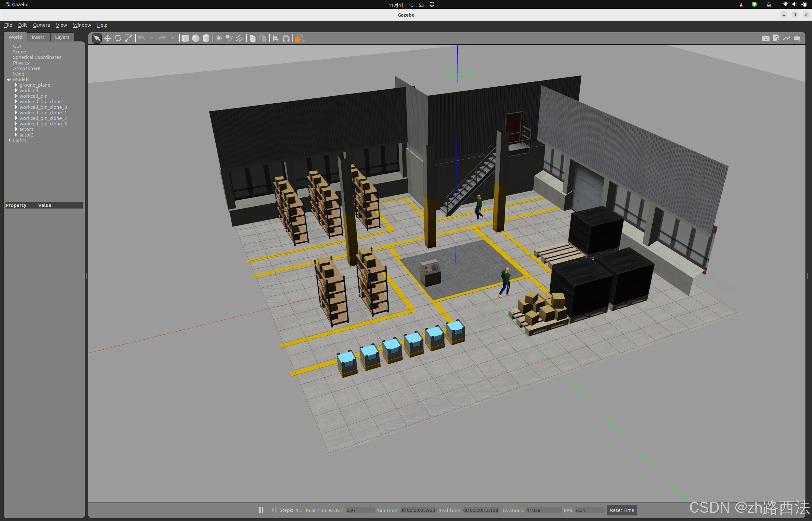Select the Scale mode tool
The height and width of the screenshot is (521, 812).
click(x=129, y=38)
